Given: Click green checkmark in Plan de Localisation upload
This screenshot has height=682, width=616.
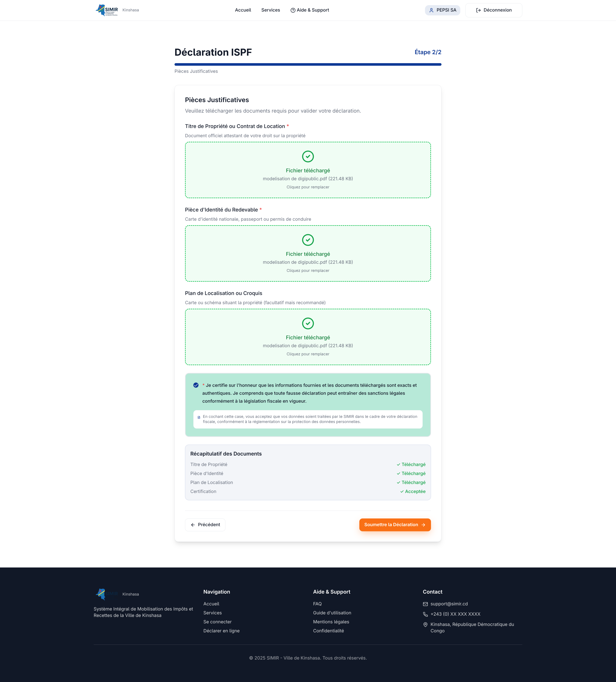Looking at the screenshot, I should click(308, 323).
